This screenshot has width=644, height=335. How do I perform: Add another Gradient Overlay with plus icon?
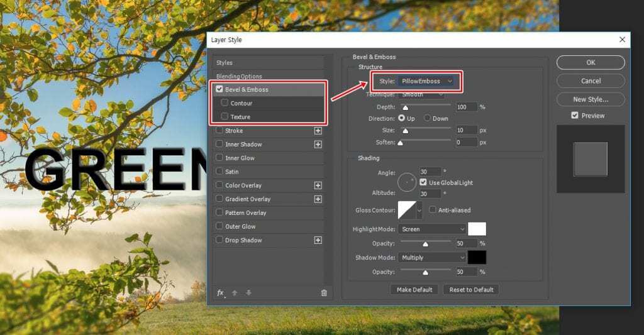(318, 199)
